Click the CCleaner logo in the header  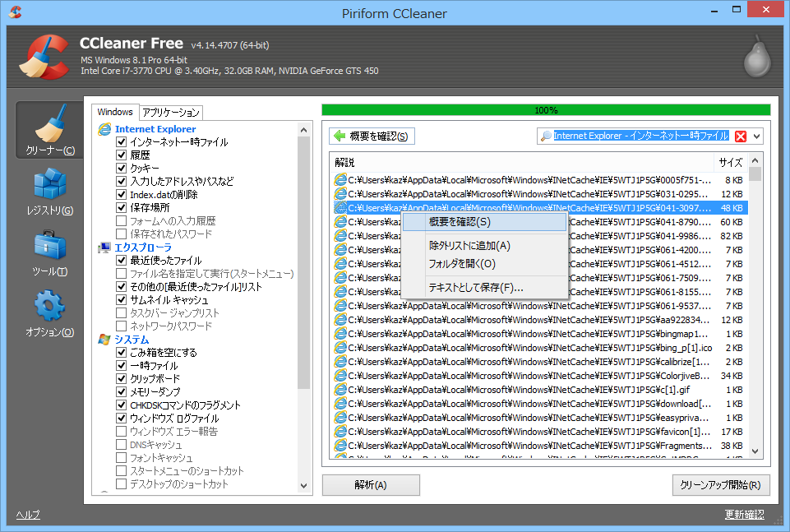tap(44, 57)
